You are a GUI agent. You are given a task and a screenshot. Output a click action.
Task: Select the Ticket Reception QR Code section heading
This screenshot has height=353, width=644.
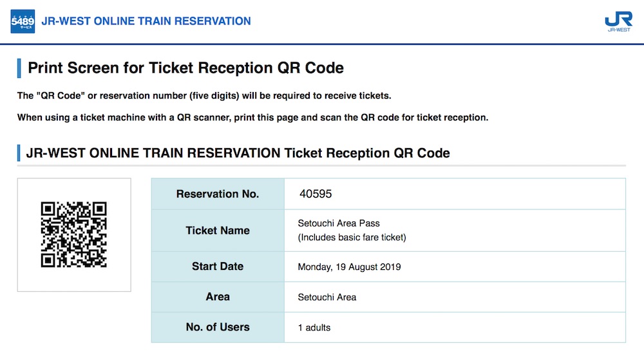click(x=238, y=153)
